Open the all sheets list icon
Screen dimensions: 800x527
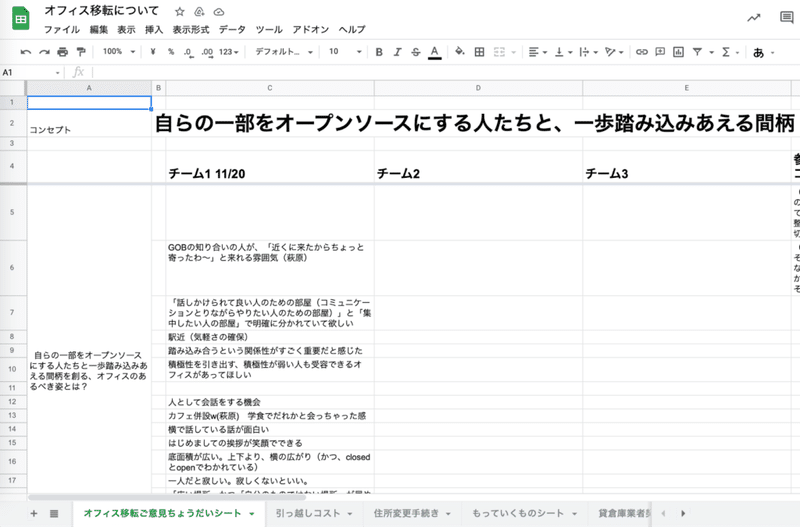(x=54, y=513)
